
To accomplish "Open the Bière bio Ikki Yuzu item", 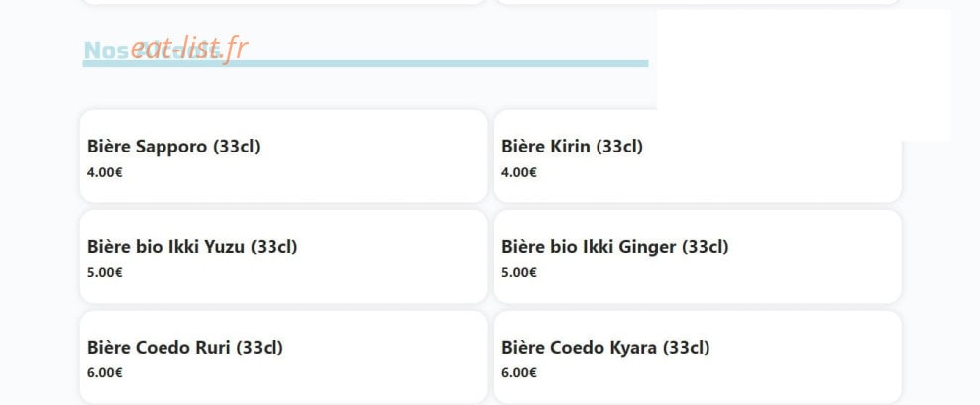I will pos(283,256).
